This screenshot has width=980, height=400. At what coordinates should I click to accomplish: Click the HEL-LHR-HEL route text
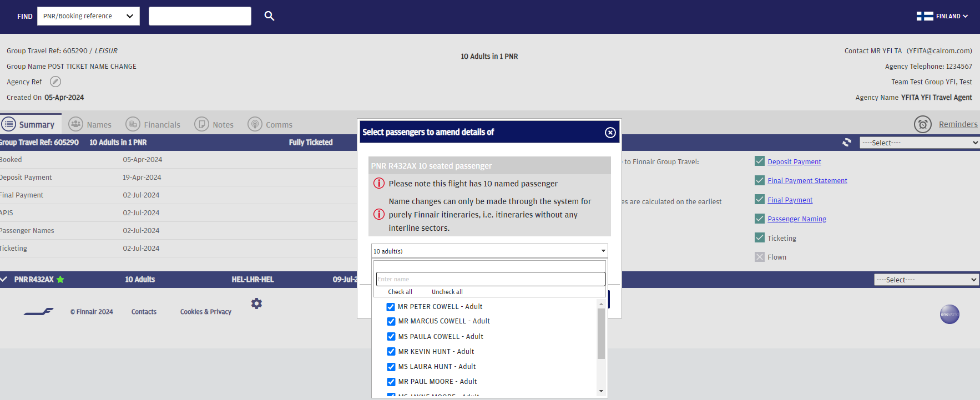252,280
